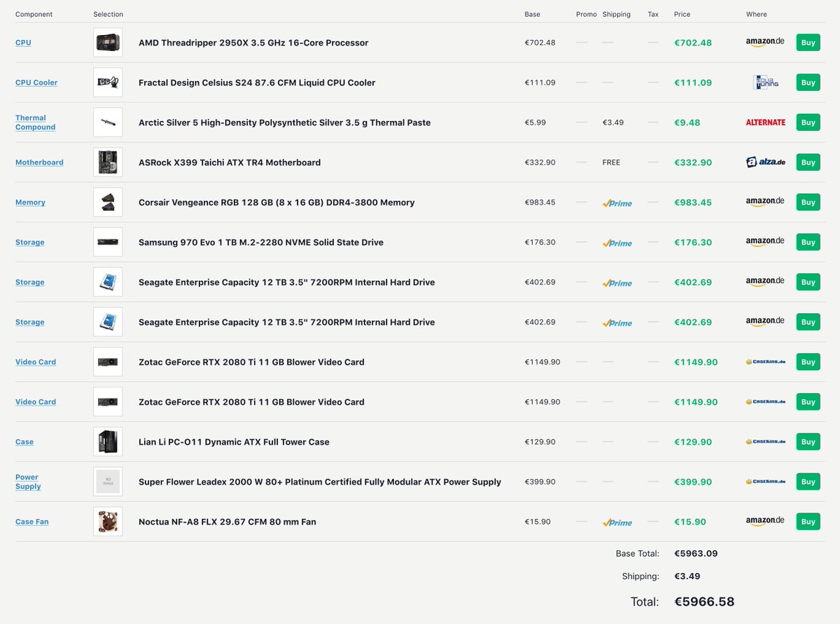Buy the Fractal Design Celsius S24 cooler
The height and width of the screenshot is (624, 840).
pos(808,83)
